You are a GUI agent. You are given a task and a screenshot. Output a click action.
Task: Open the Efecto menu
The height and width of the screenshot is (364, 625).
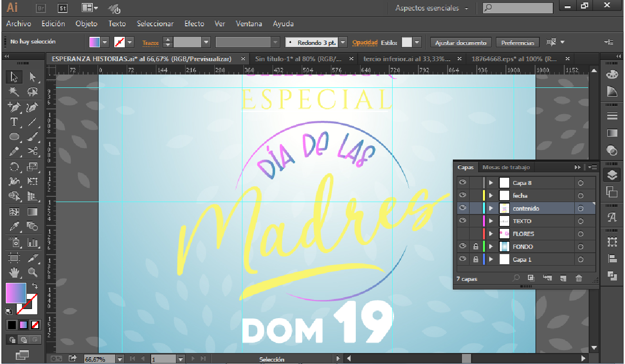tap(194, 23)
